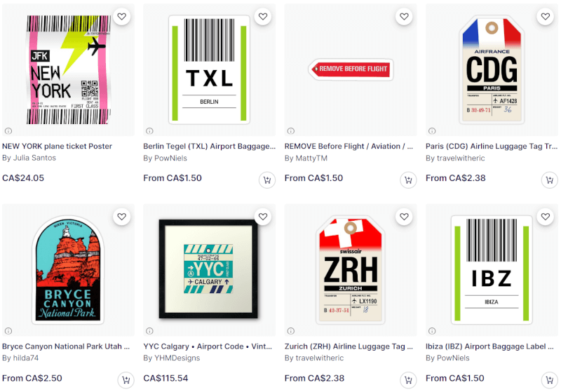
Task: Like the Paris CDG luggage tag
Action: 546,16
